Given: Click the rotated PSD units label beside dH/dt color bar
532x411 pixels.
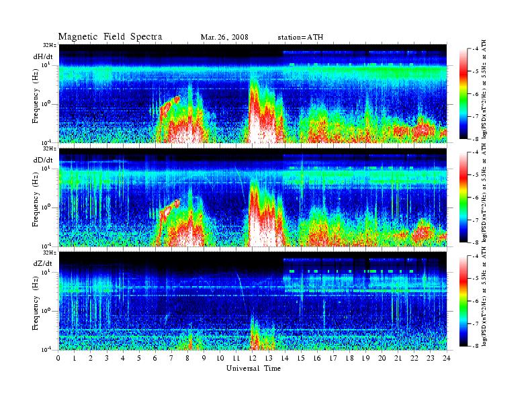Looking at the screenshot, I should [x=484, y=89].
